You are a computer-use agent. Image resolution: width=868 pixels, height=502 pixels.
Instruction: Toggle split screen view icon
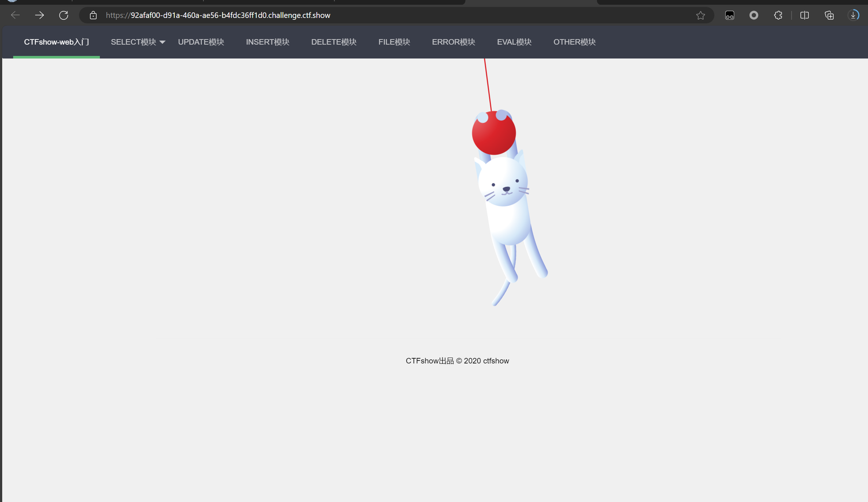point(804,15)
